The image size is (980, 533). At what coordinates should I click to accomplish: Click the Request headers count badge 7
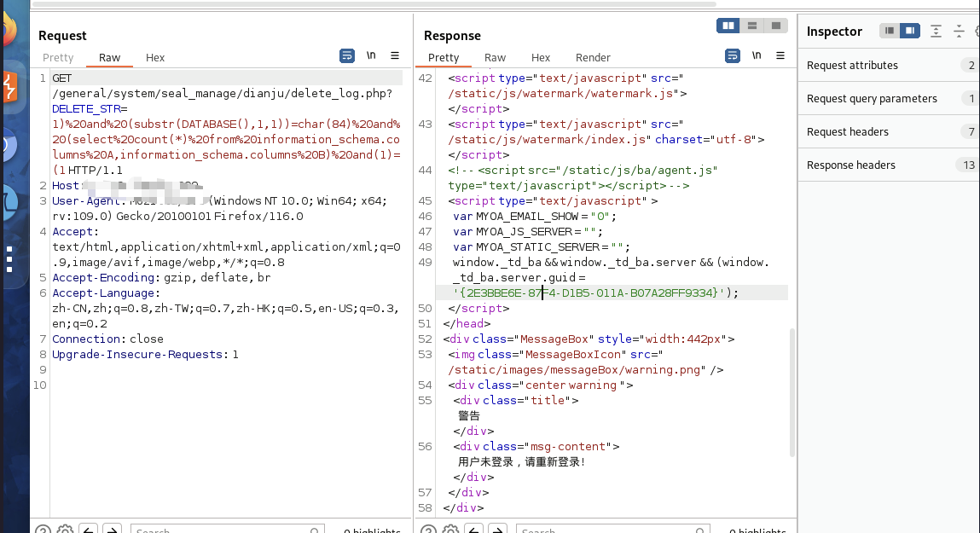(971, 132)
